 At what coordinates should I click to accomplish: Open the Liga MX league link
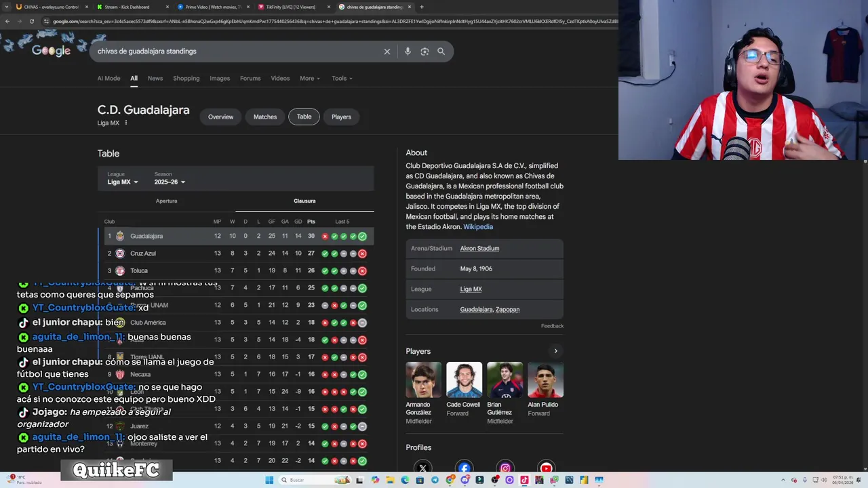click(471, 289)
